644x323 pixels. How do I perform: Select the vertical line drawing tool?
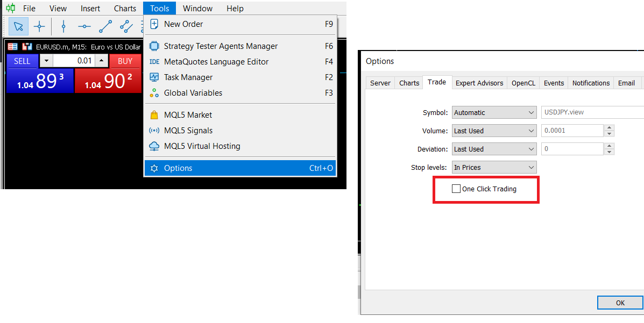[x=63, y=26]
